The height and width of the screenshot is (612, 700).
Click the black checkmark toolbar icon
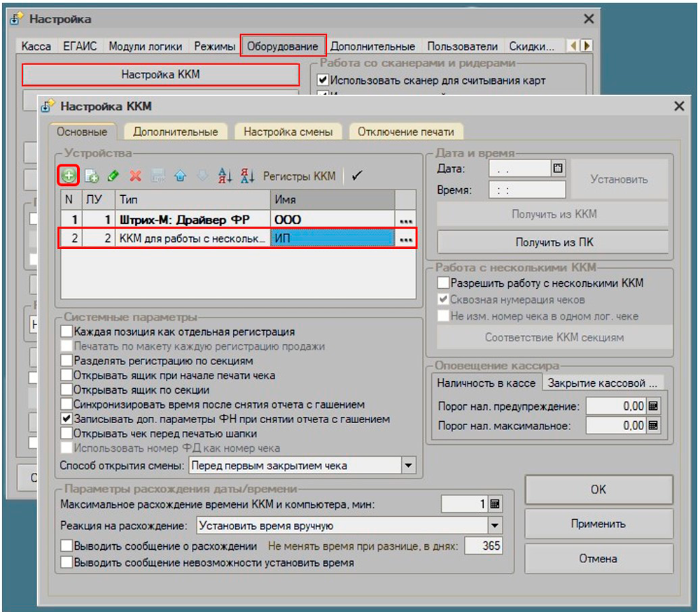(x=358, y=176)
